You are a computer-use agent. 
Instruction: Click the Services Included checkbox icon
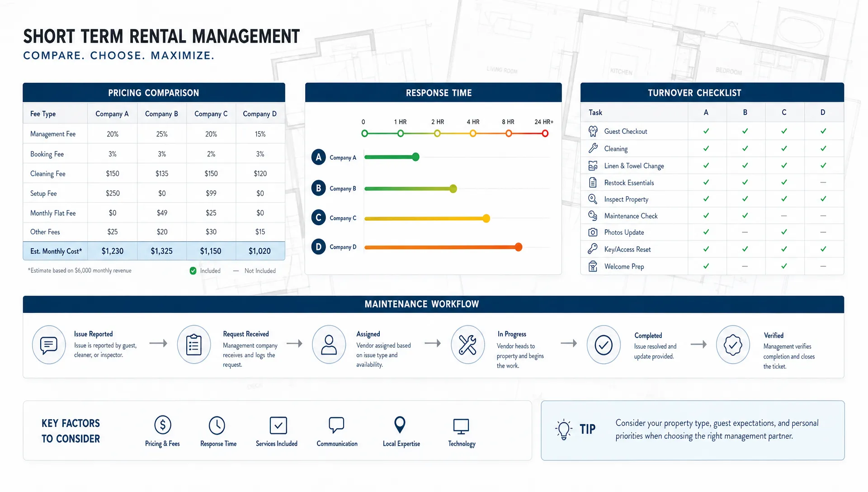(278, 426)
